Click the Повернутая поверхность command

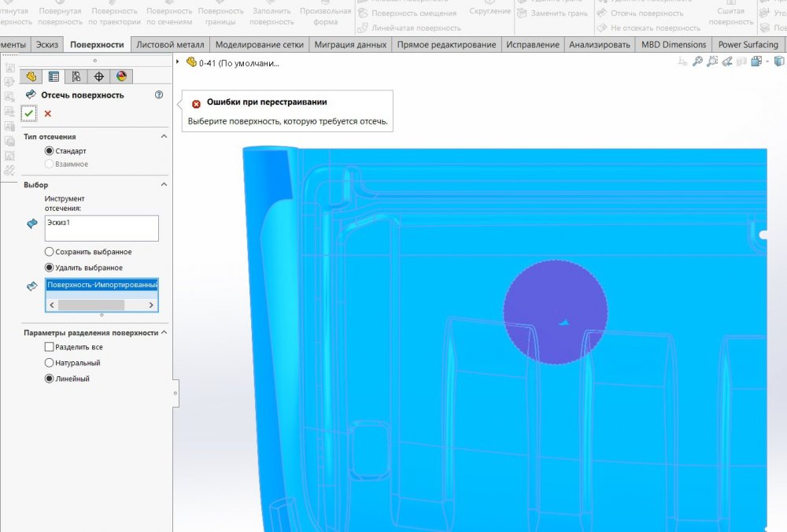61,16
